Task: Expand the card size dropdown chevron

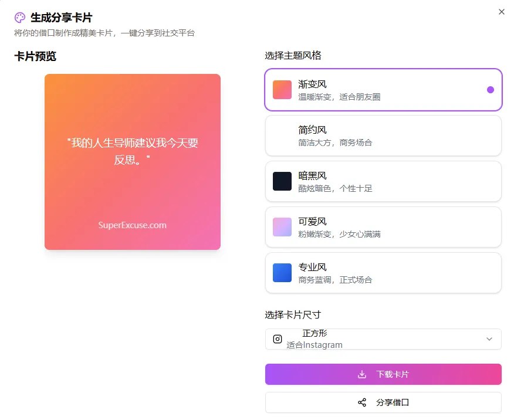Action: (489, 339)
